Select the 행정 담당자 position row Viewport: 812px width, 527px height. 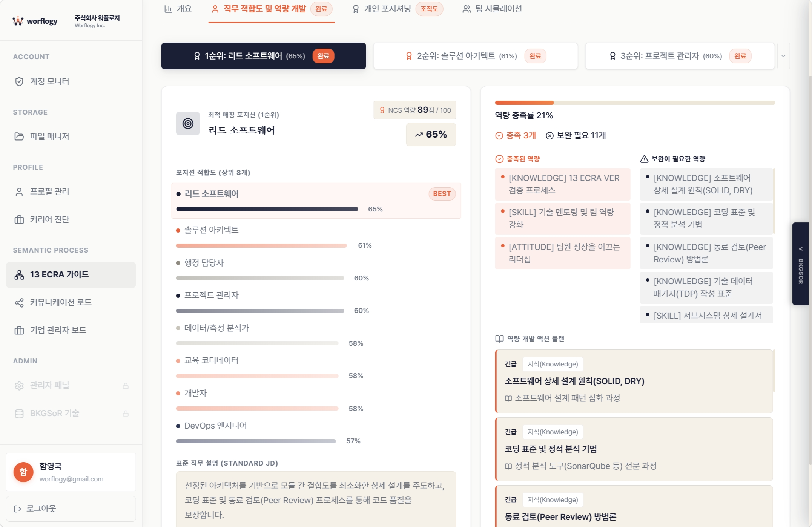[x=316, y=270]
